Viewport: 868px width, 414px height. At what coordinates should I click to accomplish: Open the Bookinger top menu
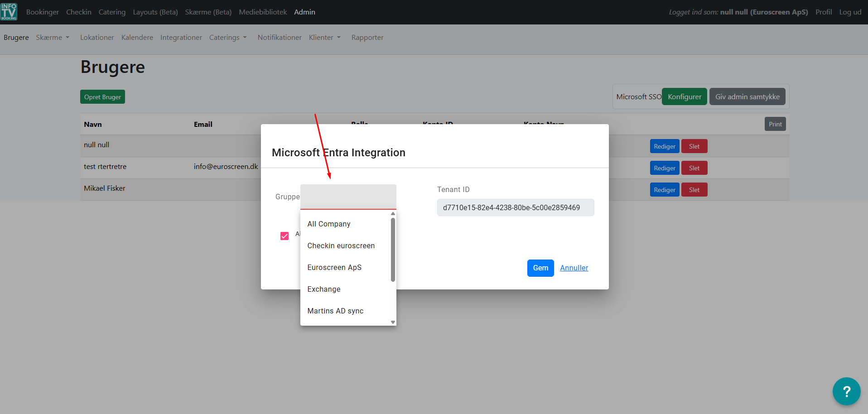43,12
